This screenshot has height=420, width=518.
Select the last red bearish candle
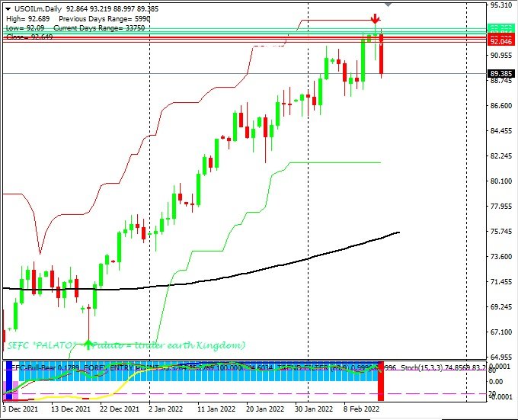381,53
